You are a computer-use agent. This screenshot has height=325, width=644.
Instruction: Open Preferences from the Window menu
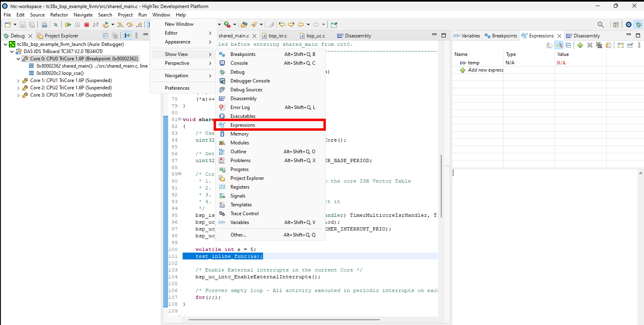(x=177, y=88)
